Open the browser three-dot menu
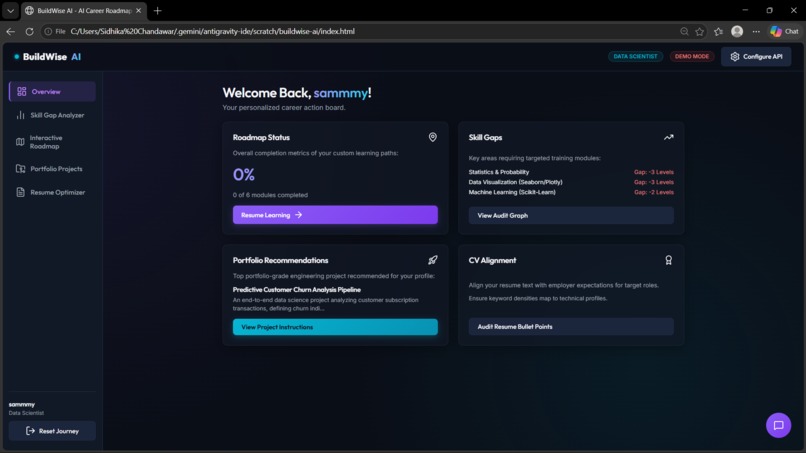Viewport: 806px width, 453px height. [756, 31]
